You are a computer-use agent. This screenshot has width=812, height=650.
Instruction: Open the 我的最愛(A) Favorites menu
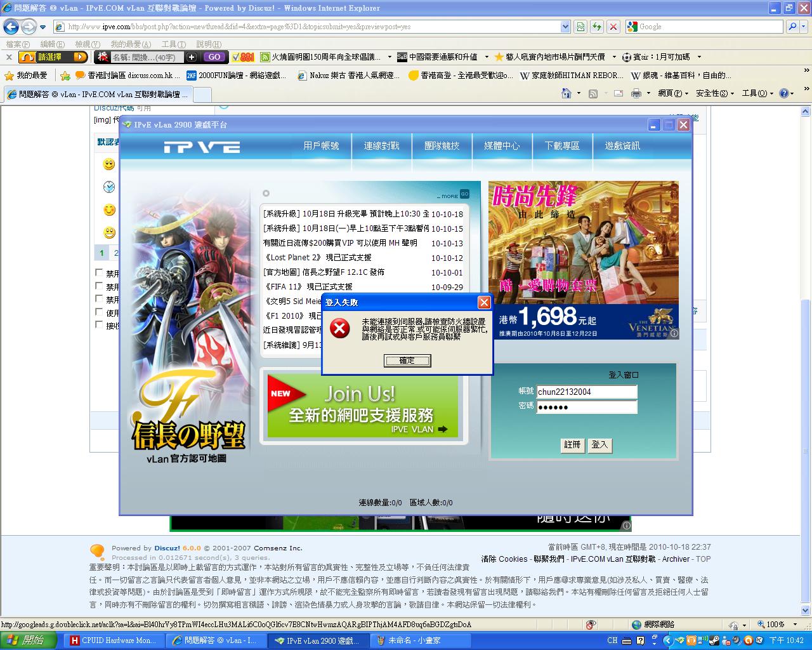point(131,44)
